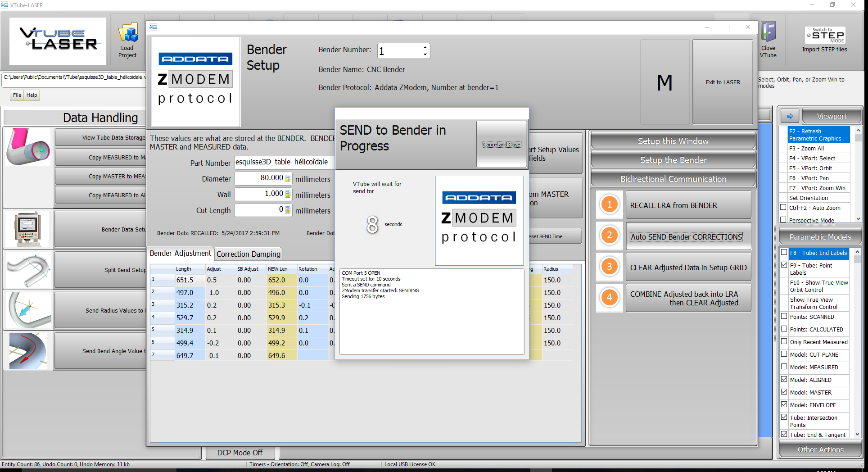
Task: Click the Close VTube door icon
Action: [x=768, y=32]
